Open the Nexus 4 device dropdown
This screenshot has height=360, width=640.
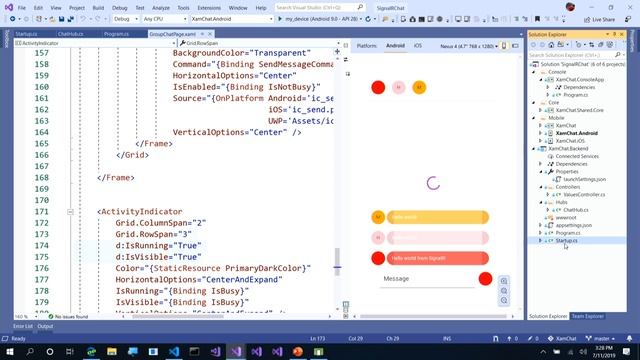point(469,46)
